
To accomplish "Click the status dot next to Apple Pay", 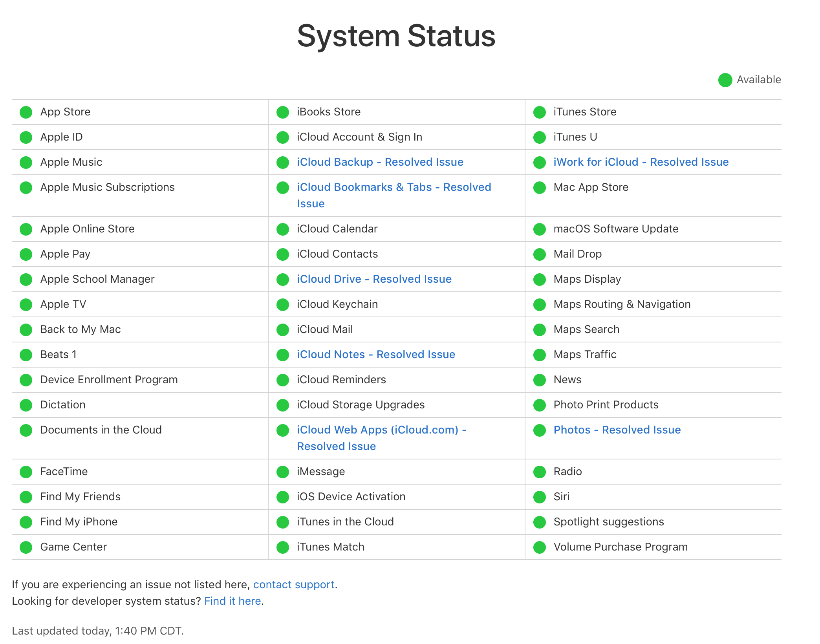I will [26, 254].
